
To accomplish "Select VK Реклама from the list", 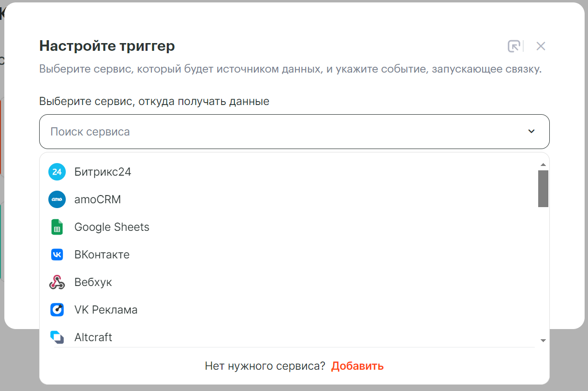I will (289, 310).
